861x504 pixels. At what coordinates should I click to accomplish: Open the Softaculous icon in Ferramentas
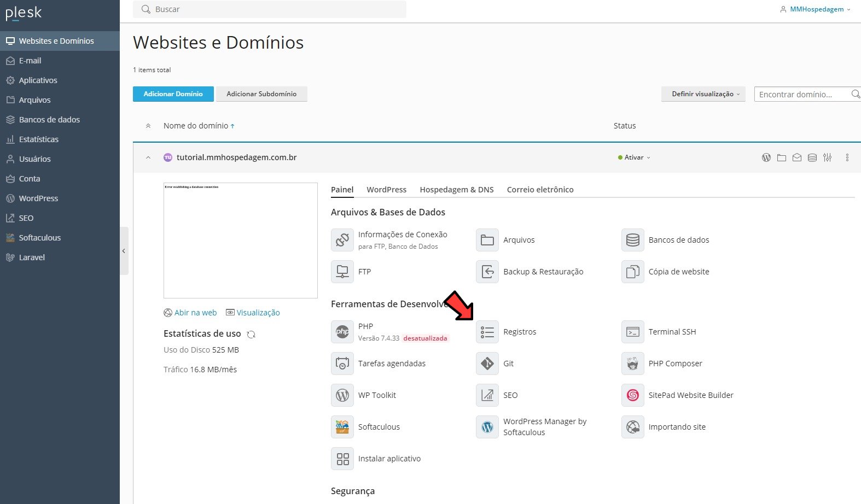point(342,427)
